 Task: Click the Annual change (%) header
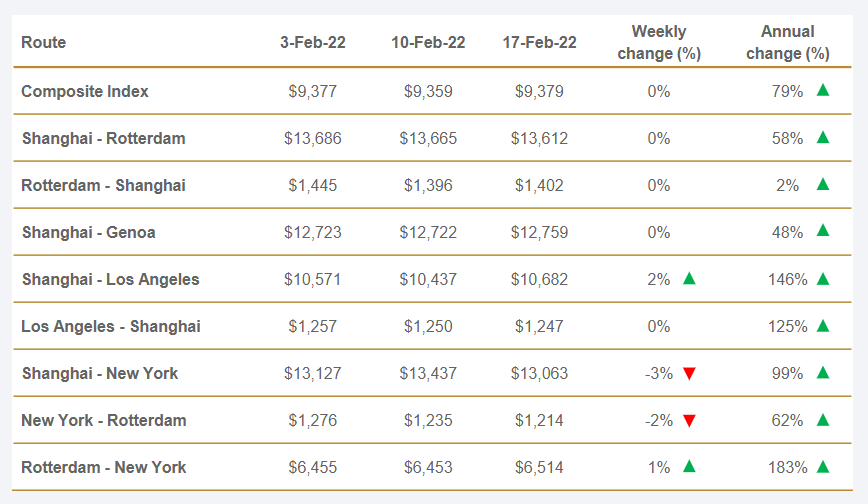pos(788,42)
